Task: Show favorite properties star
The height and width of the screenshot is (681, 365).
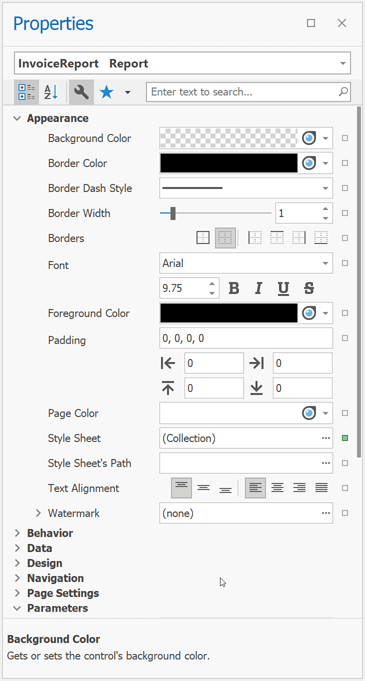Action: [x=107, y=92]
